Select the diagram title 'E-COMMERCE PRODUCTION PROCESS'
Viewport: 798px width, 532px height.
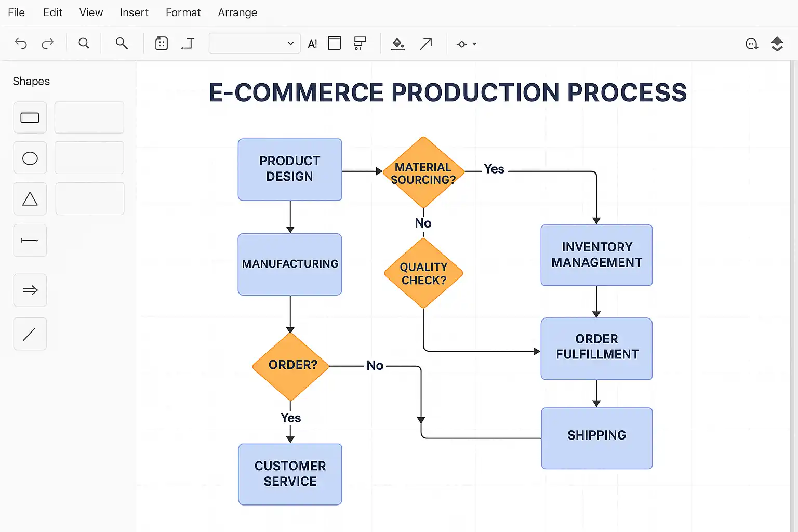tap(447, 92)
